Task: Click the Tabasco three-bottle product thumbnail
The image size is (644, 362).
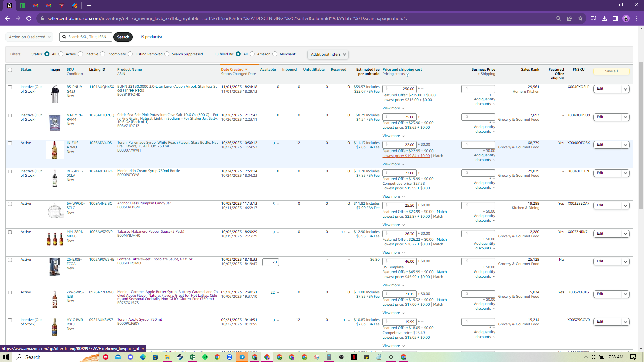Action: [x=55, y=239]
